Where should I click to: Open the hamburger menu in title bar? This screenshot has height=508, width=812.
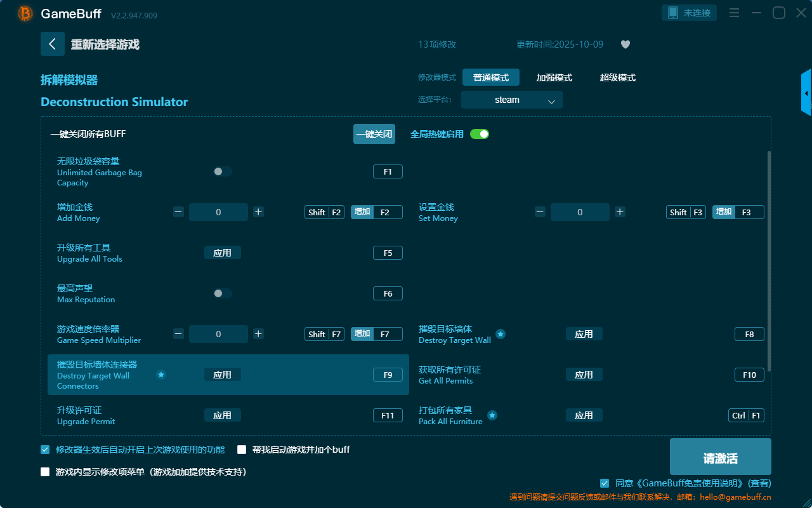(734, 13)
